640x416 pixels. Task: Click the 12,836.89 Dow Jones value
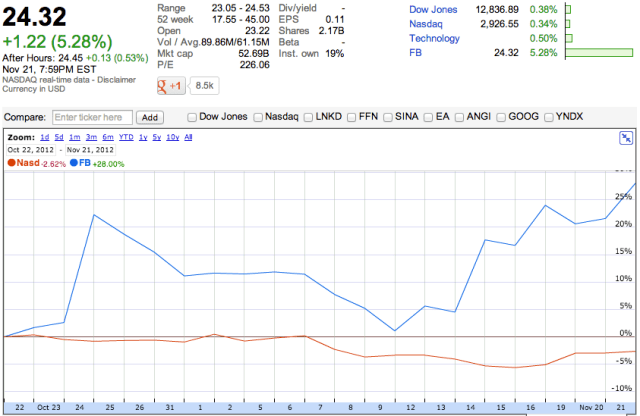point(497,9)
